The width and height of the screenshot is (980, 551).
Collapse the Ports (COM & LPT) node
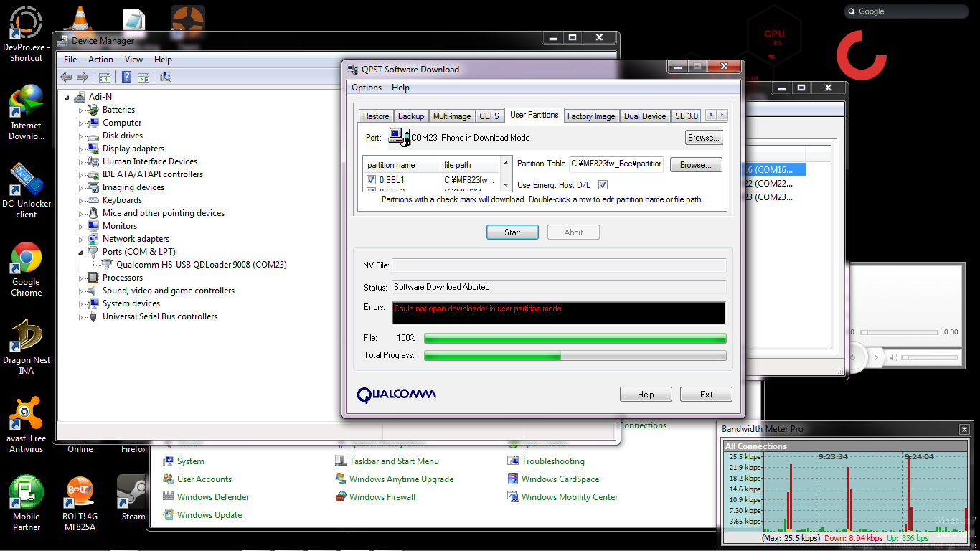coord(79,251)
